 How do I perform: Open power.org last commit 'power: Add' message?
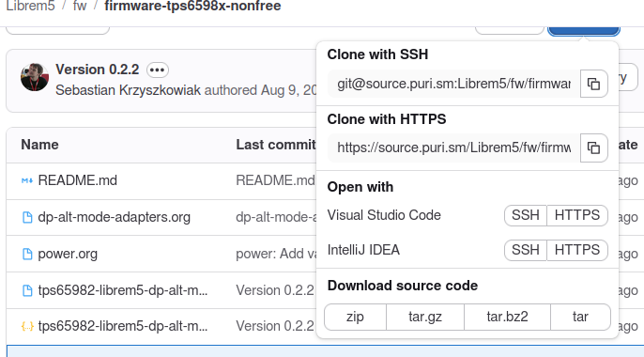(276, 254)
